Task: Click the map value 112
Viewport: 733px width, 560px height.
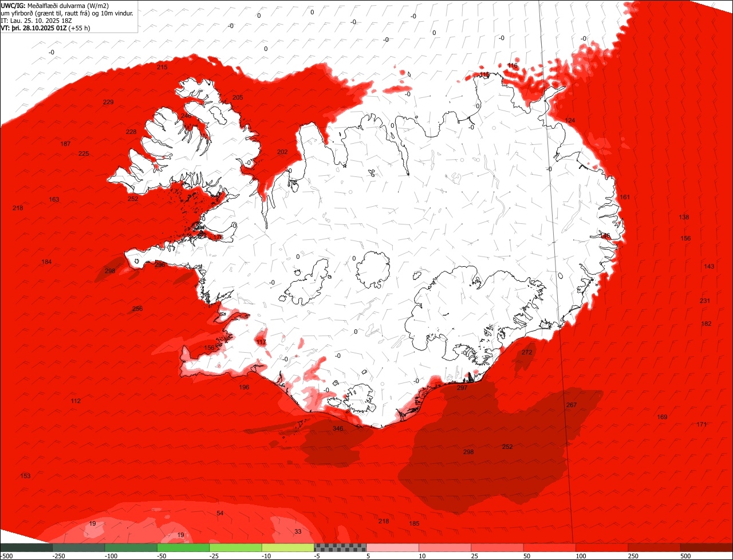Action: (x=76, y=401)
